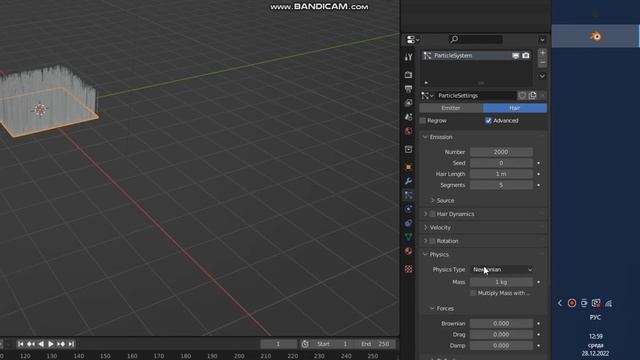
Task: Click the particle Number field 2000
Action: 502,152
